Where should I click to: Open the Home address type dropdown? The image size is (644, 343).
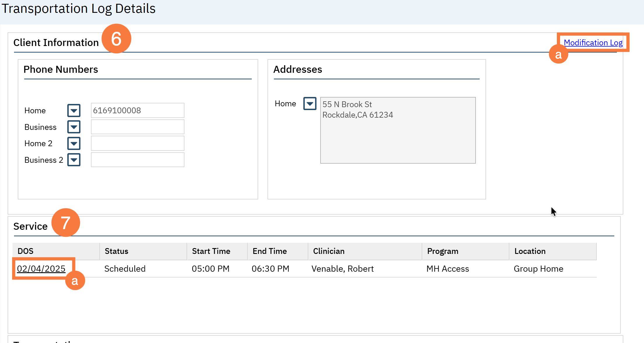pyautogui.click(x=310, y=103)
